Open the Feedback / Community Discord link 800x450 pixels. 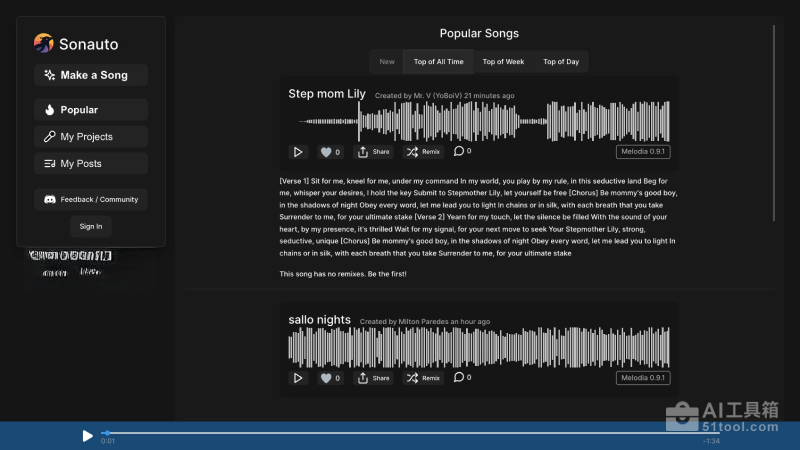(x=91, y=200)
